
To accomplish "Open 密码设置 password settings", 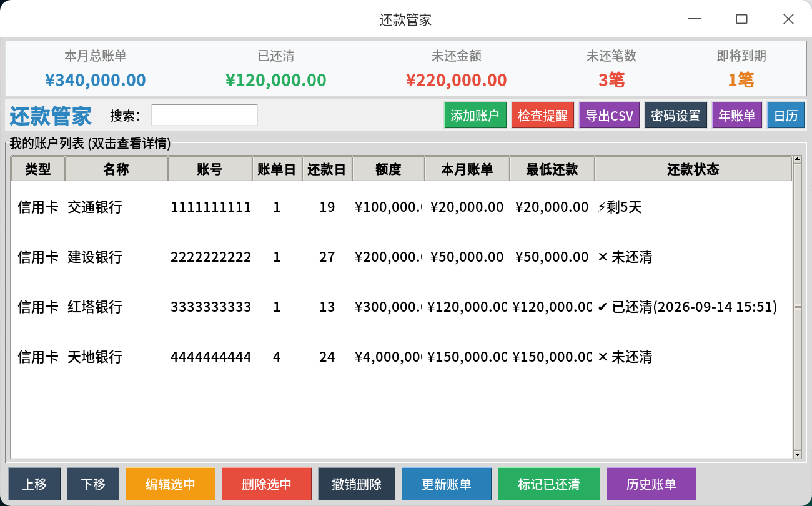I will pyautogui.click(x=676, y=116).
